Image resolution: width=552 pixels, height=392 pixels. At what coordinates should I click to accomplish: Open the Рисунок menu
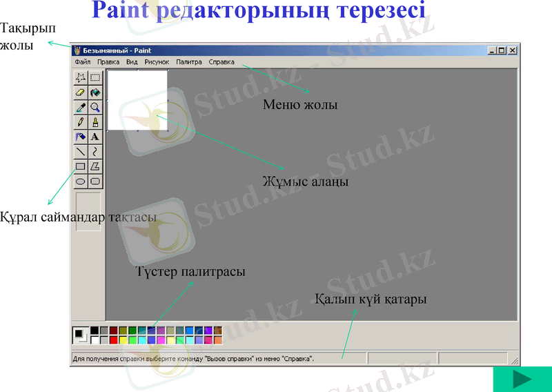(157, 62)
